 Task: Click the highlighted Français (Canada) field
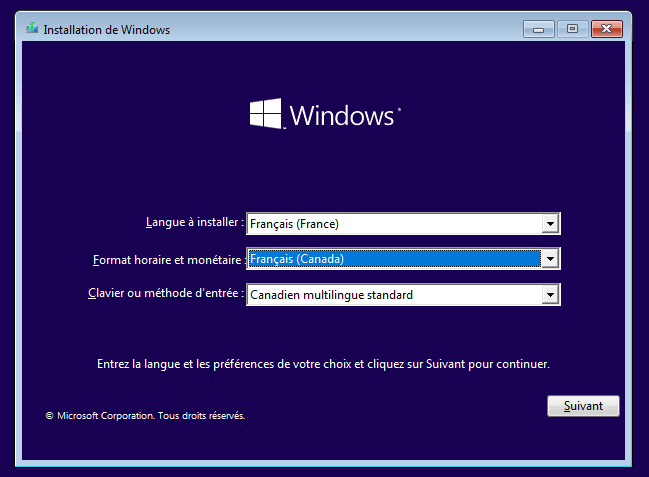(x=403, y=259)
